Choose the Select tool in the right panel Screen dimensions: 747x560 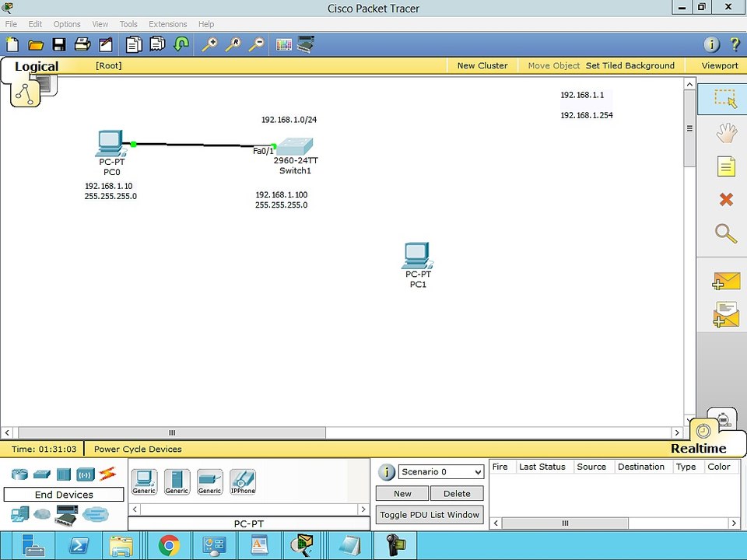point(725,99)
